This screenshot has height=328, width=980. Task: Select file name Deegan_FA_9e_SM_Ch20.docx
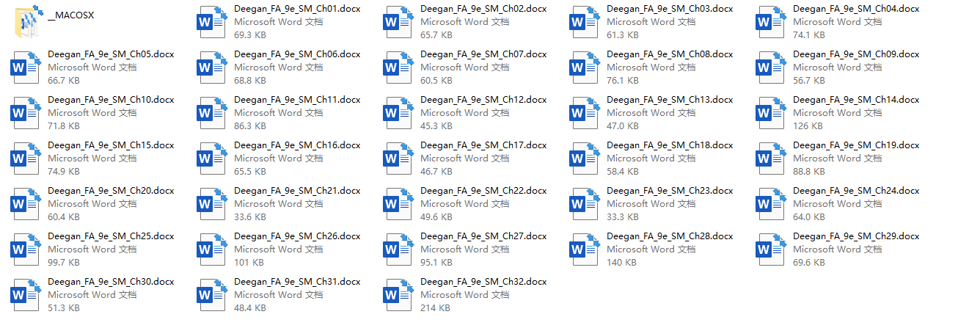point(111,191)
